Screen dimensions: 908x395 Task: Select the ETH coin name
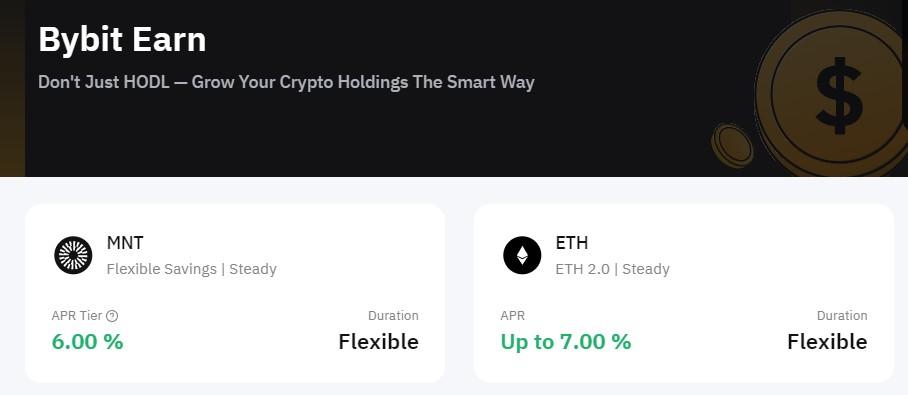pos(572,243)
